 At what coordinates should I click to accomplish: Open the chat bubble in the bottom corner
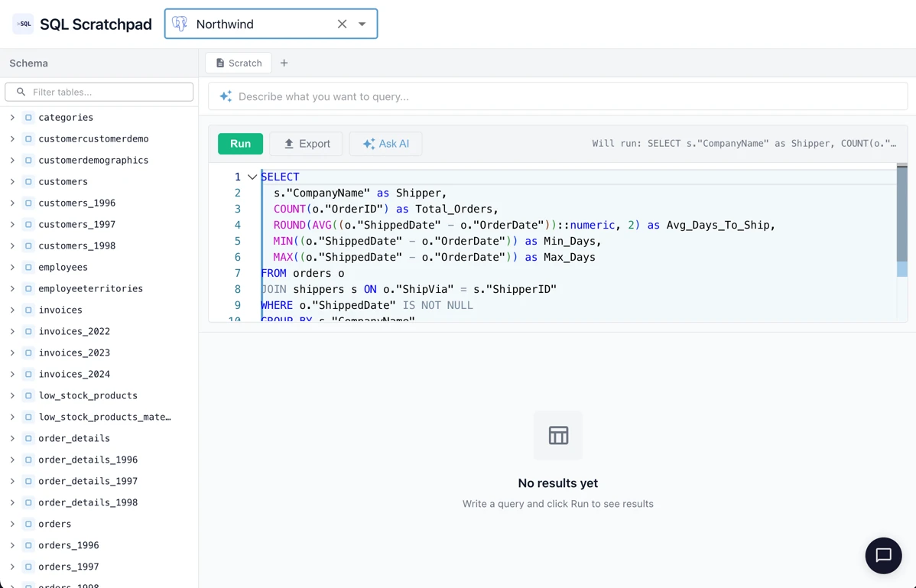883,555
